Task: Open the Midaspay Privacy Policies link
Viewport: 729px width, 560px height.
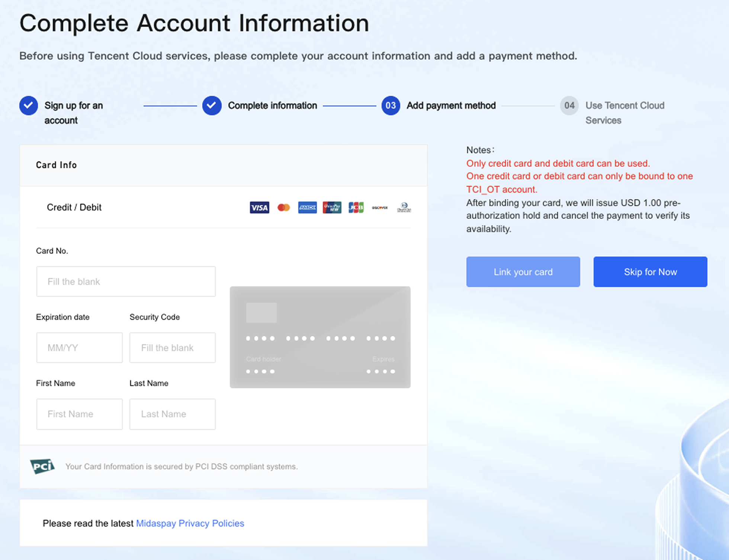Action: point(190,523)
